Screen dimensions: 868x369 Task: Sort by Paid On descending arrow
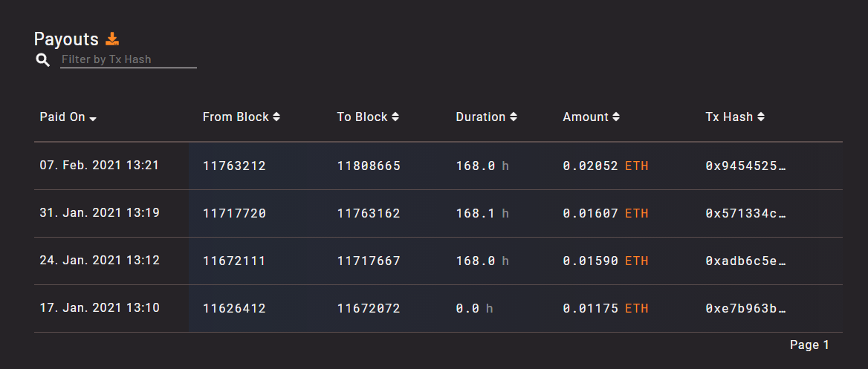tap(93, 118)
